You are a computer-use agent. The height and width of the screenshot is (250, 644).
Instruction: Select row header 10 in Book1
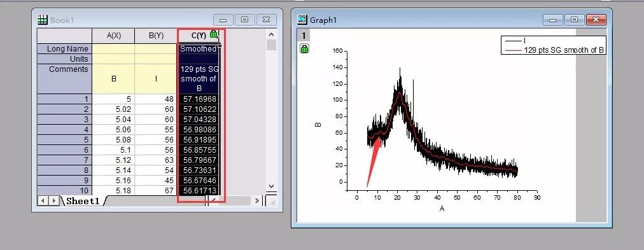64,190
